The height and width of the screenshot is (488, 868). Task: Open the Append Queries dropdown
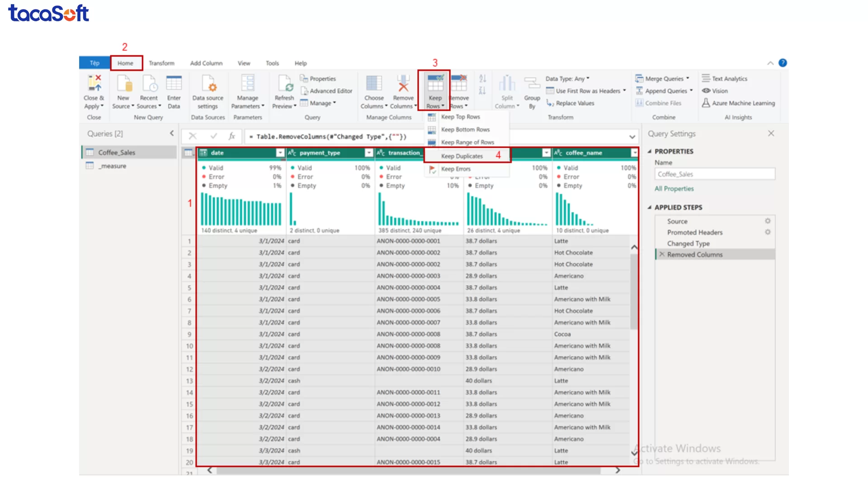click(664, 91)
